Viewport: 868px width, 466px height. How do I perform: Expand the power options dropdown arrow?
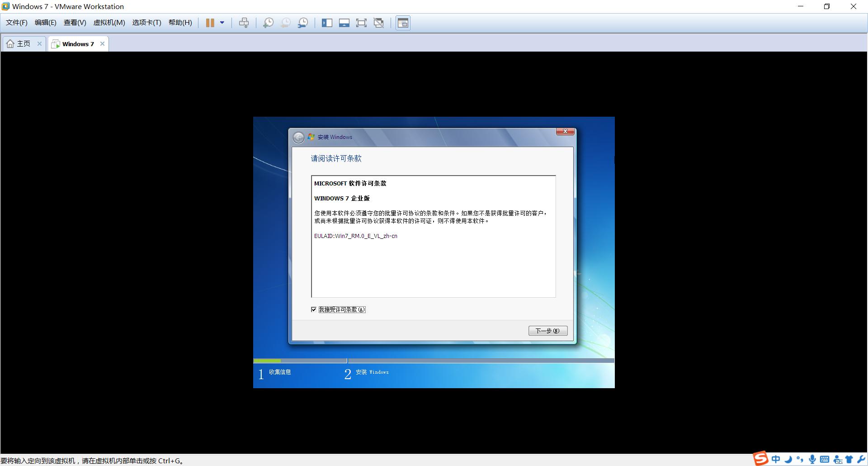pyautogui.click(x=222, y=23)
